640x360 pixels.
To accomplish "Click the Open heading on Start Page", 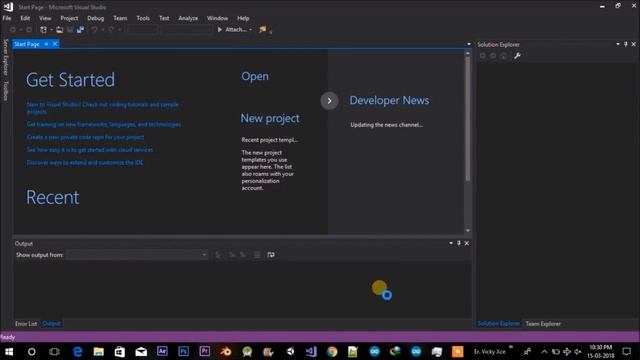I will 255,76.
